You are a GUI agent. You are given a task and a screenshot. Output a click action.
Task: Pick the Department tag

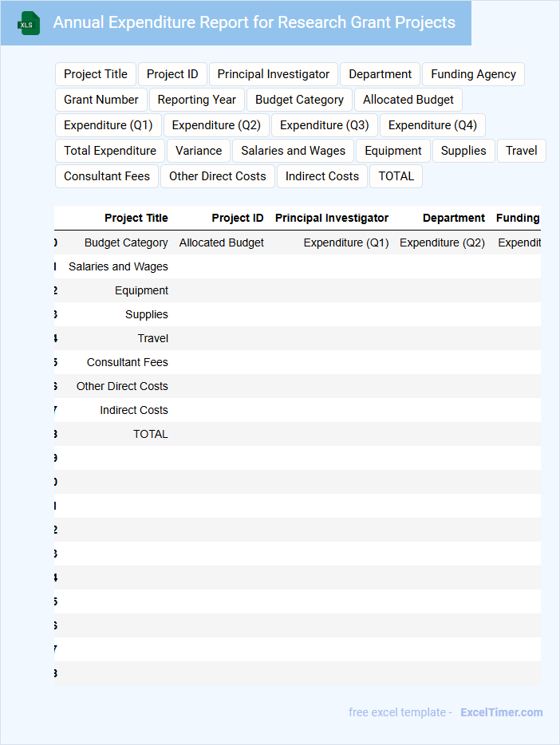(380, 74)
